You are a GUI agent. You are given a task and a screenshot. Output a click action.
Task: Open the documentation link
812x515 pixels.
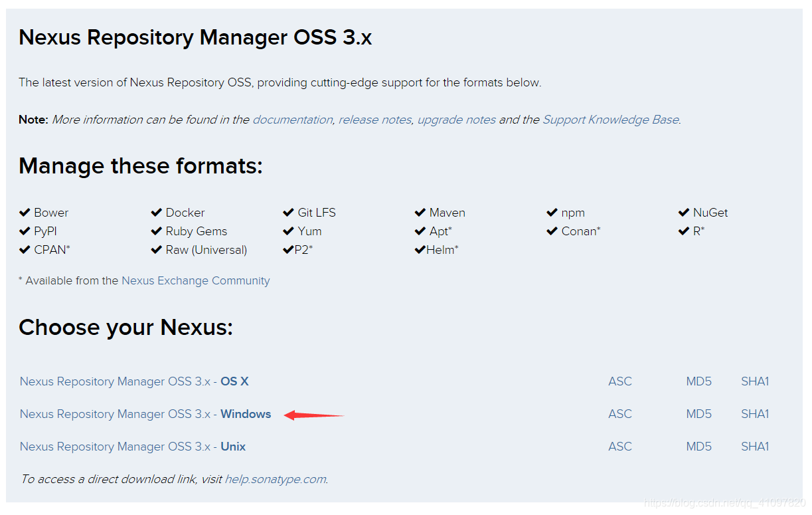[x=292, y=120]
